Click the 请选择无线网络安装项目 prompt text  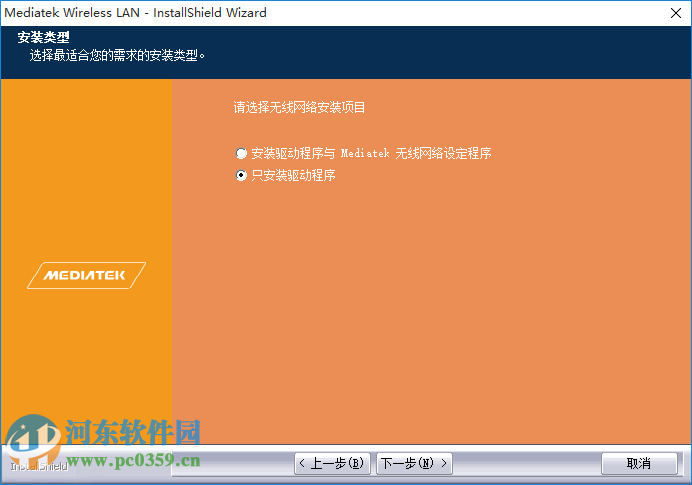coord(299,107)
